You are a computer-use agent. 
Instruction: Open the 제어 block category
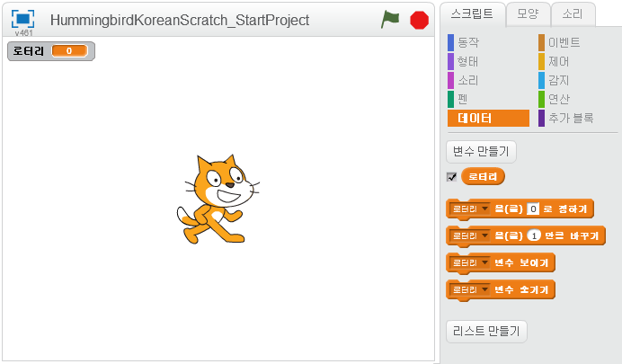pos(558,61)
